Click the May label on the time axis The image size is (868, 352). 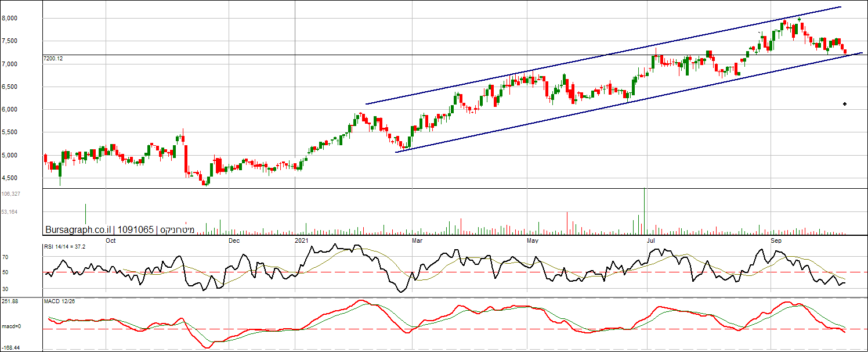click(532, 240)
